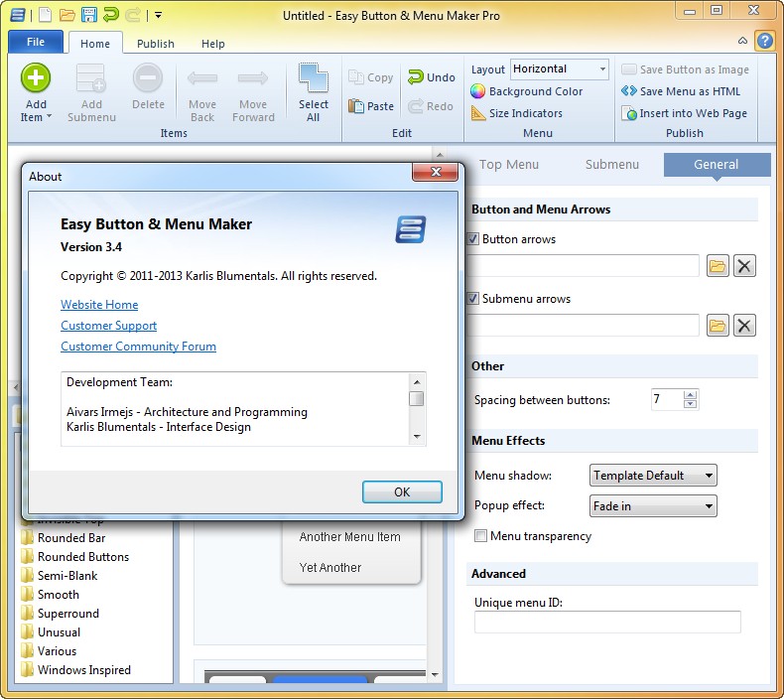Open the Background Color picker
Screen dimensions: 784x699
(527, 91)
